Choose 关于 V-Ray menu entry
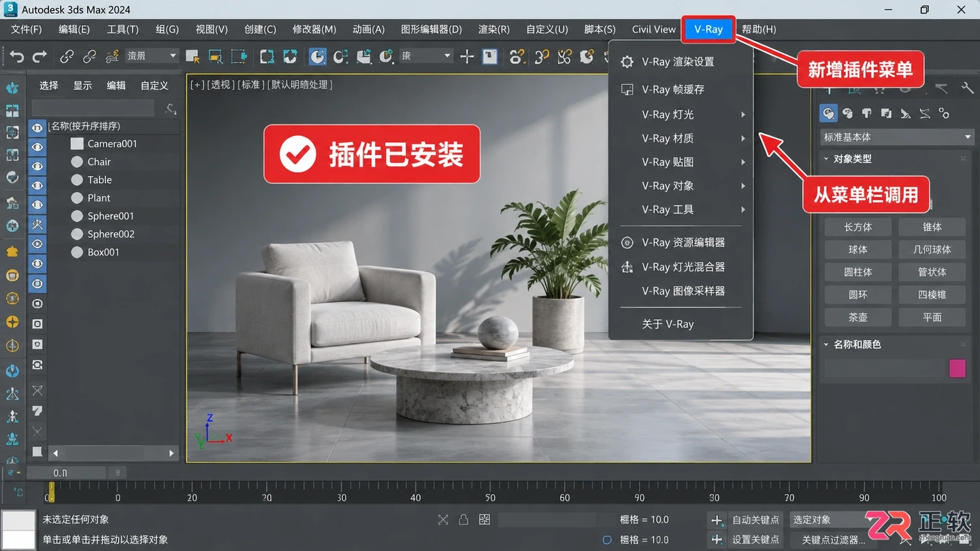 click(x=681, y=324)
